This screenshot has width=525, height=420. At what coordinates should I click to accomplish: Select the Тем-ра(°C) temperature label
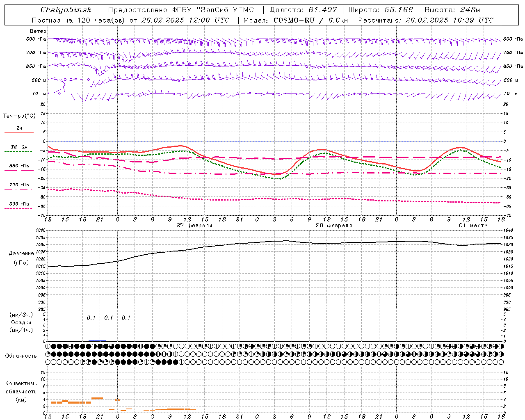(19, 116)
